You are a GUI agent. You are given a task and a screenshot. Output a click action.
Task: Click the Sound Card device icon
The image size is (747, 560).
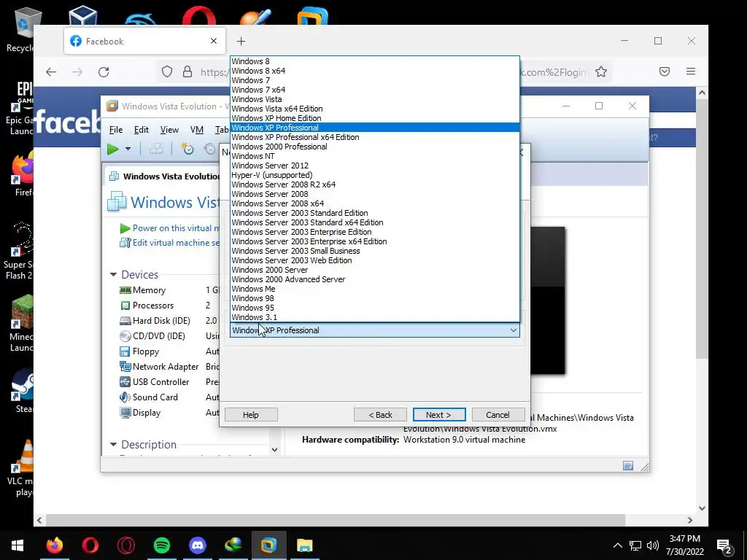(125, 397)
